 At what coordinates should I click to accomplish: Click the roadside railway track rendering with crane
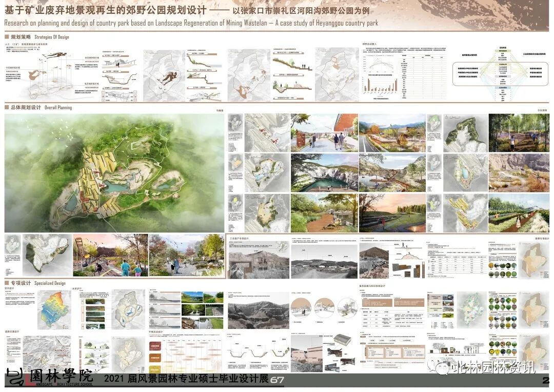(392, 133)
